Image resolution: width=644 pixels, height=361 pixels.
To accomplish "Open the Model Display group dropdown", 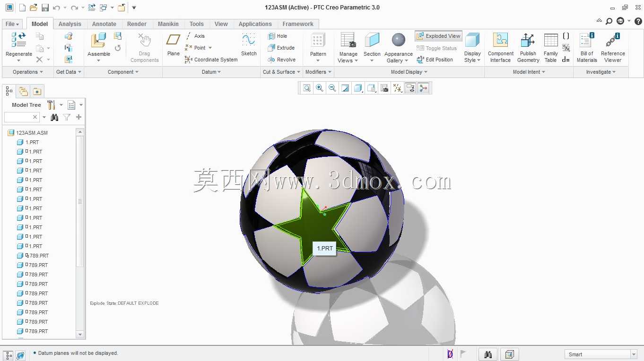I will [x=409, y=72].
